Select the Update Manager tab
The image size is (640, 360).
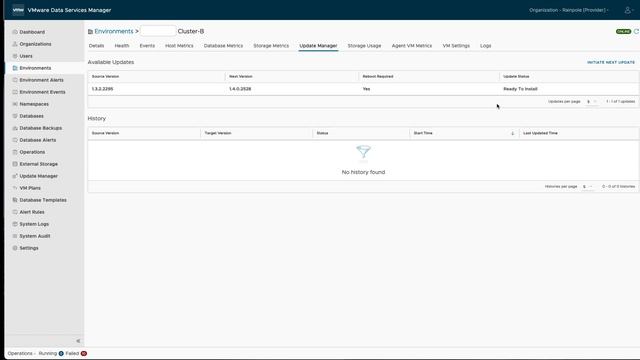tap(318, 46)
